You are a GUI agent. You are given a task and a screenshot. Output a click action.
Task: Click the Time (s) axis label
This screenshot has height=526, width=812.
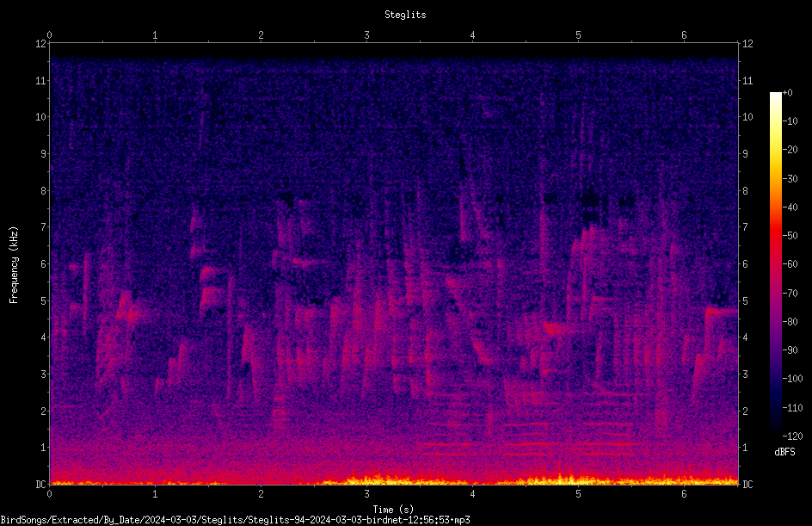click(x=393, y=510)
